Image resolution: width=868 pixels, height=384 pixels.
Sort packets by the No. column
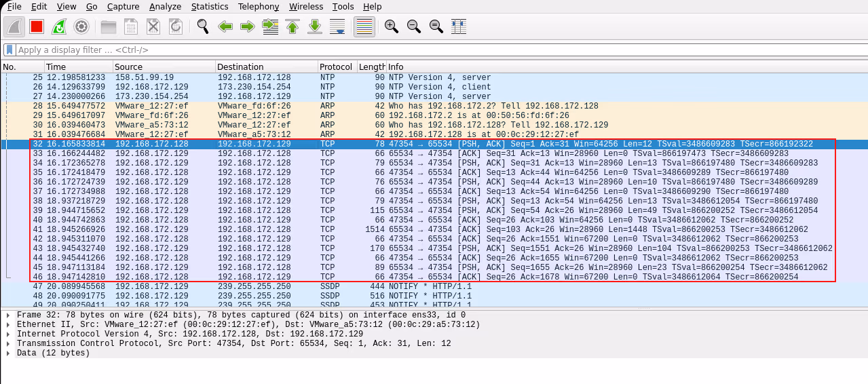(22, 66)
